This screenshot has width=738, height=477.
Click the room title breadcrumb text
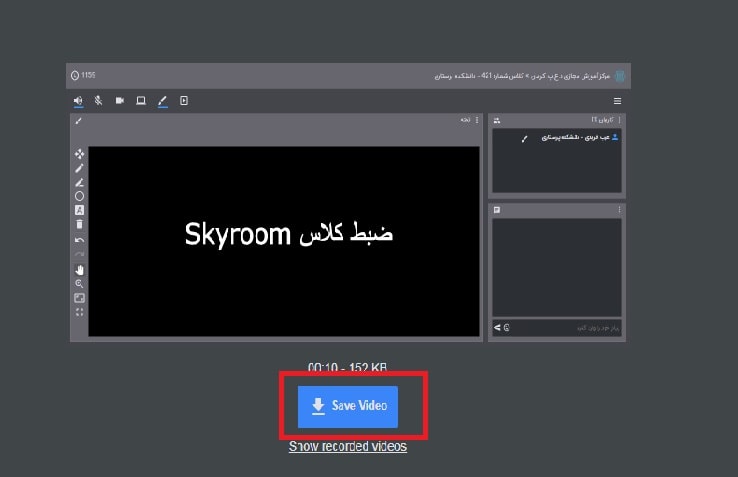(x=522, y=76)
